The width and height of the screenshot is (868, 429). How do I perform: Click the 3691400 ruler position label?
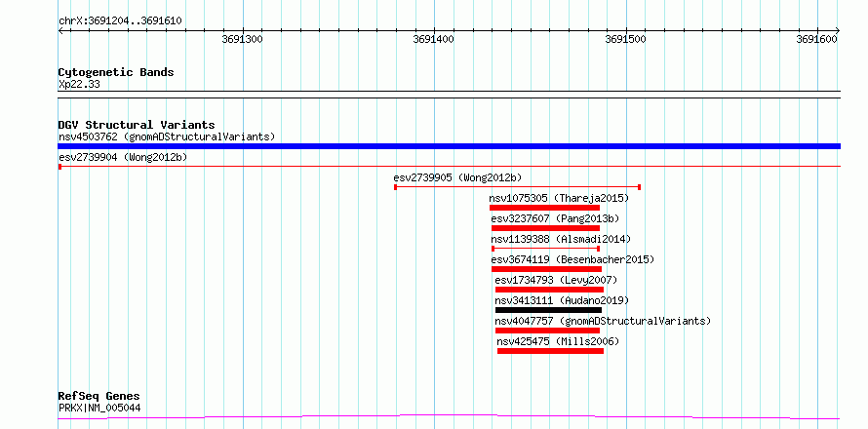(x=433, y=40)
